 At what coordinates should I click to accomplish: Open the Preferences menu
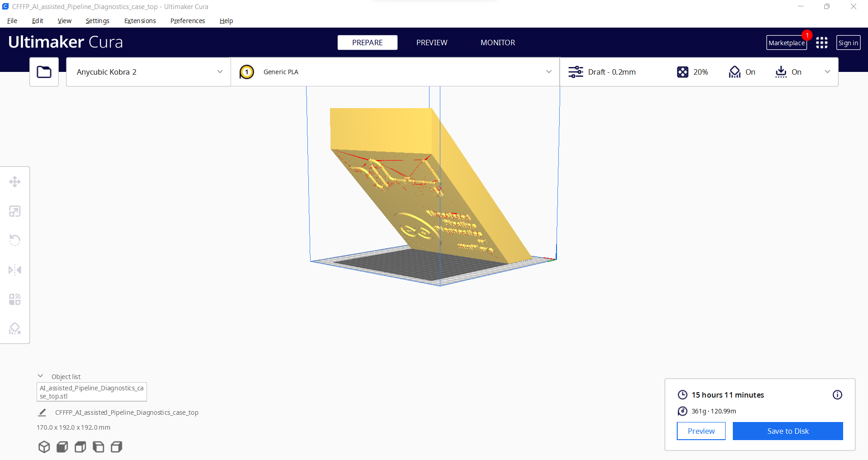point(188,21)
